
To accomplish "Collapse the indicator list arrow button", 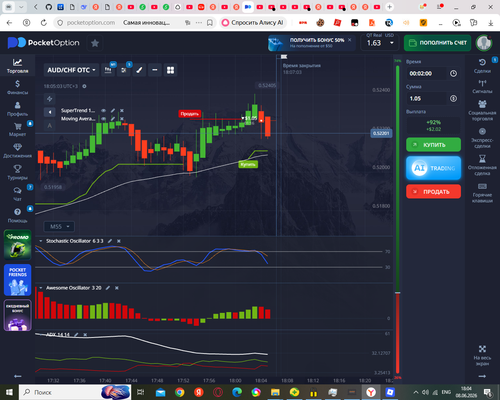I will point(49,112).
